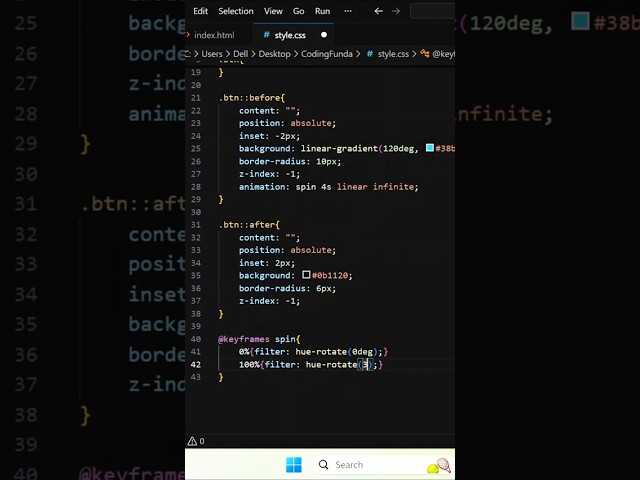Click 'content: "";' on line 32

click(x=269, y=238)
